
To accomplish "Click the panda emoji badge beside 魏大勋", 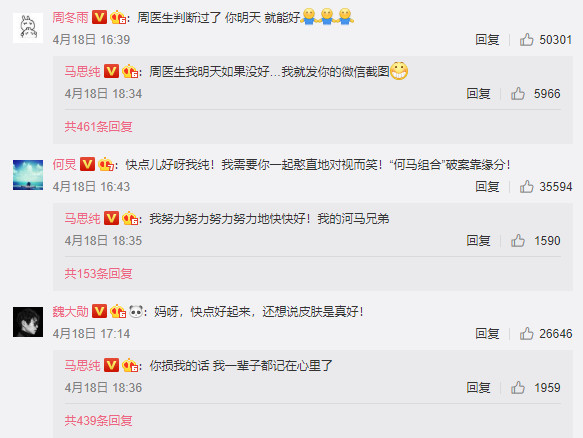I will [136, 311].
